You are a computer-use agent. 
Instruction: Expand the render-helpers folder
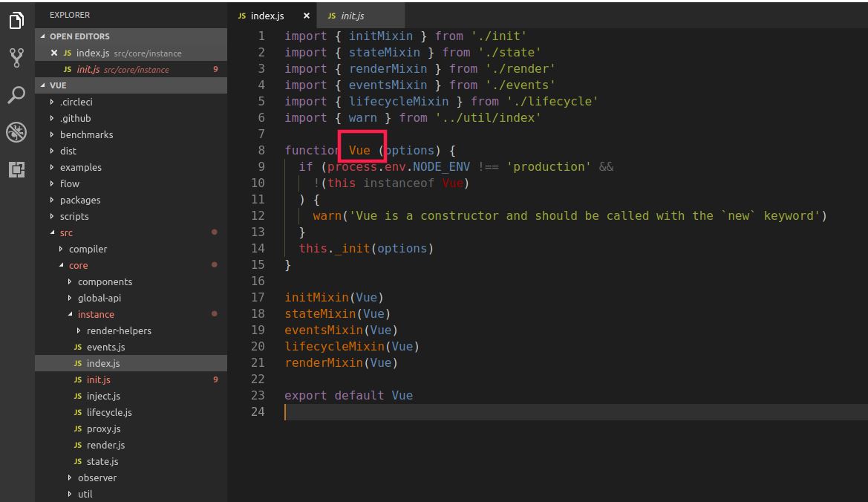[118, 330]
